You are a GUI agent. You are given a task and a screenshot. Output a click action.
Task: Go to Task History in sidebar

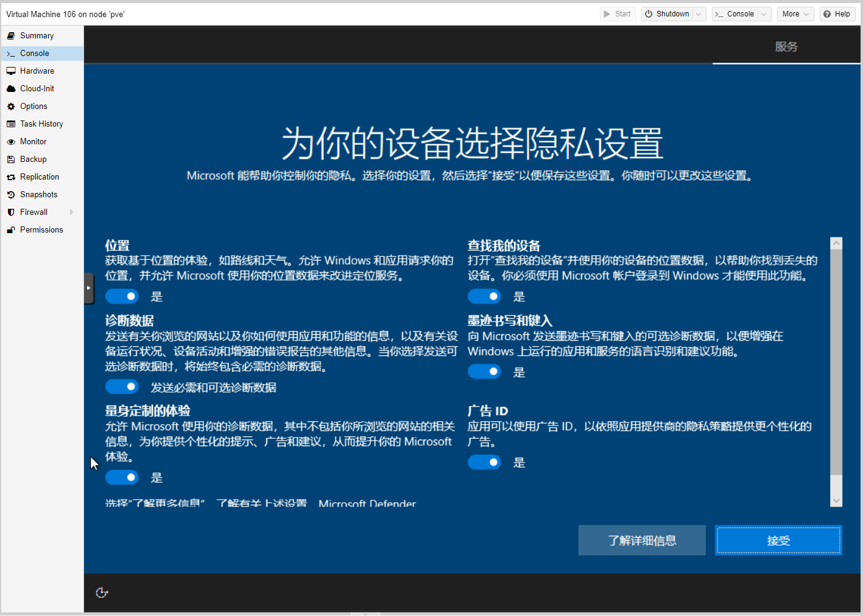click(41, 124)
